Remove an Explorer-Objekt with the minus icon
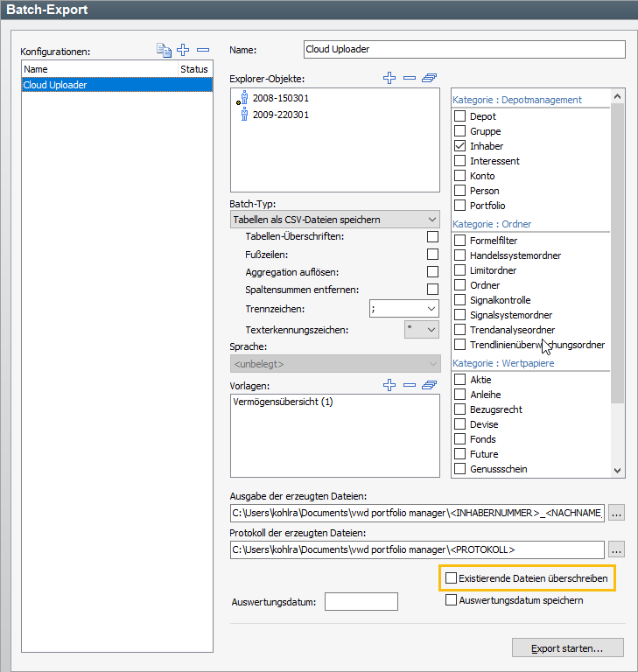 point(408,79)
